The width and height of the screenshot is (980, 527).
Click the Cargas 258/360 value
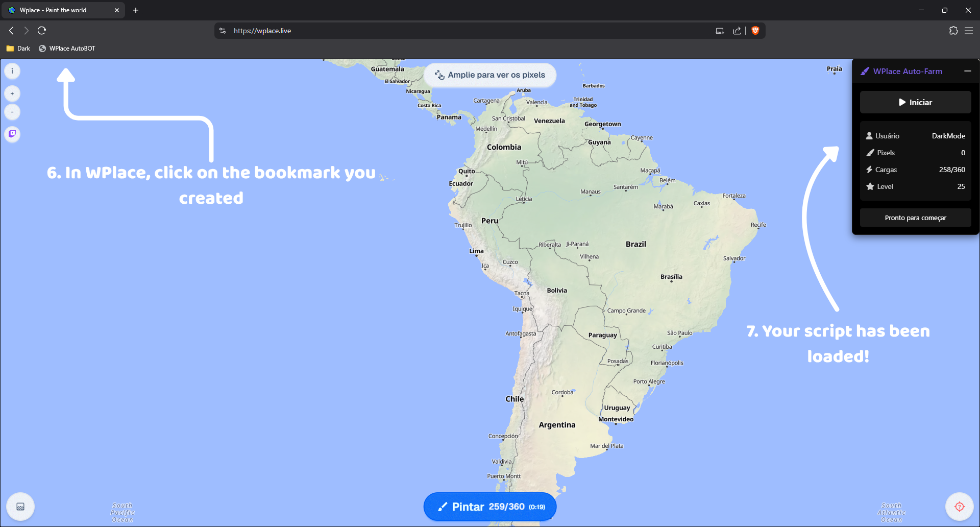click(952, 170)
